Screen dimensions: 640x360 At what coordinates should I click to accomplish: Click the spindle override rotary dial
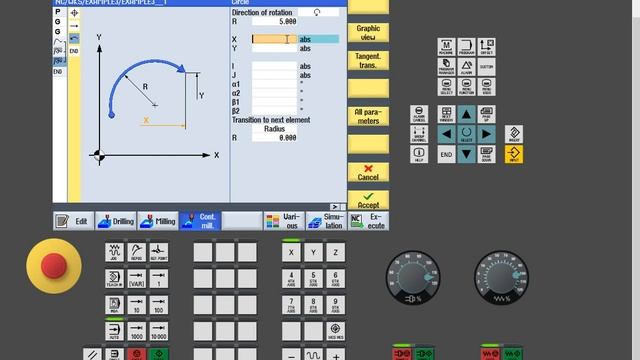point(413,278)
